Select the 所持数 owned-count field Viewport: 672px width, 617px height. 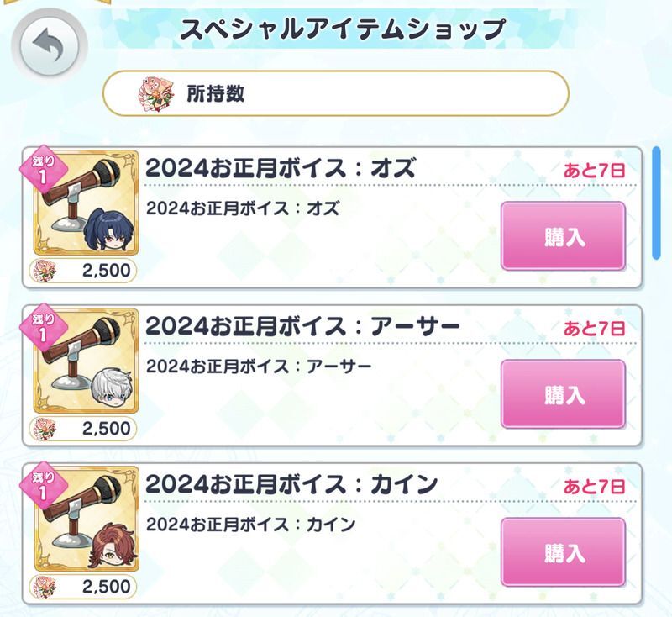click(x=335, y=93)
